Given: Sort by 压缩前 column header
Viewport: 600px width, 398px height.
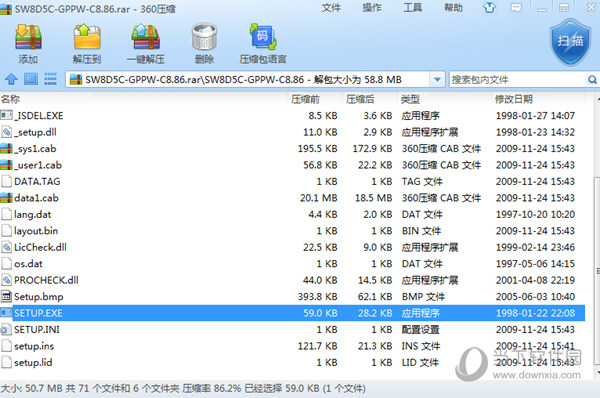Looking at the screenshot, I should click(305, 100).
